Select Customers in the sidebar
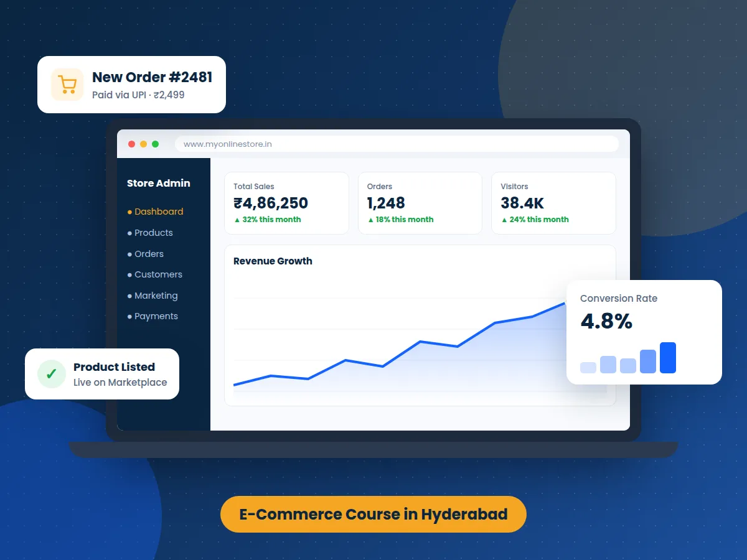747x560 pixels. pos(155,274)
